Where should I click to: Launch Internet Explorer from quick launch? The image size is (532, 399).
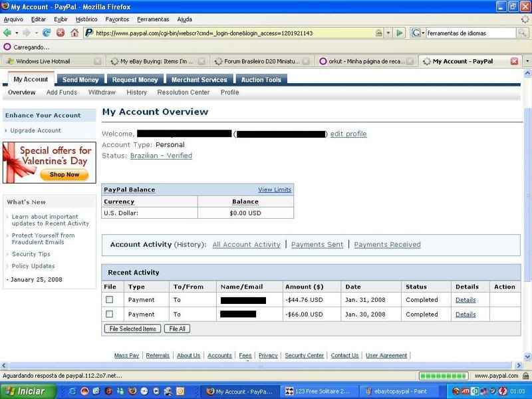pyautogui.click(x=72, y=391)
